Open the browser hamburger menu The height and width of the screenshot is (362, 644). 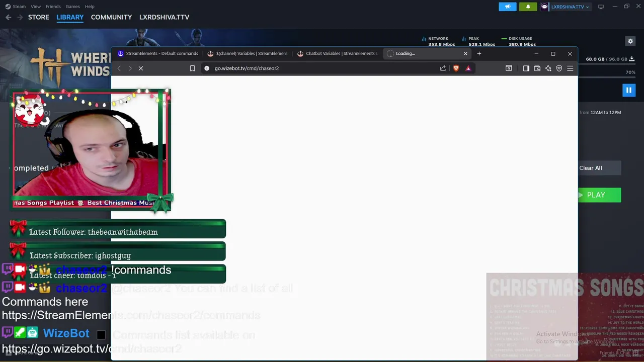(x=570, y=68)
